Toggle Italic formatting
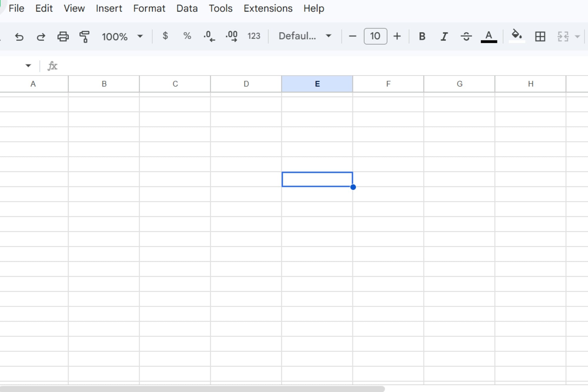This screenshot has width=588, height=392. point(444,36)
